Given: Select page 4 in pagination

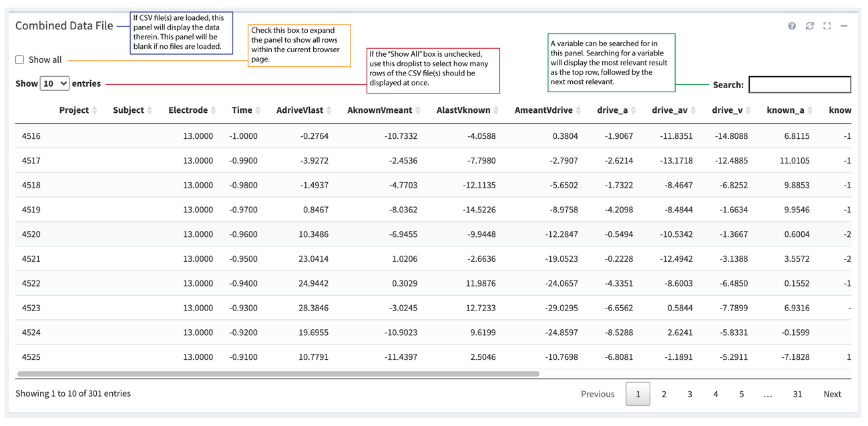Looking at the screenshot, I should pyautogui.click(x=715, y=394).
